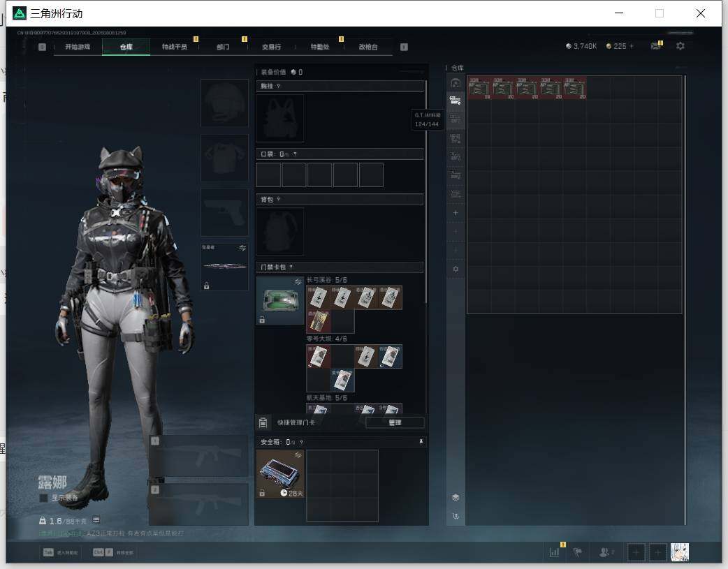Swap the keycard case via swap arrows

(298, 282)
